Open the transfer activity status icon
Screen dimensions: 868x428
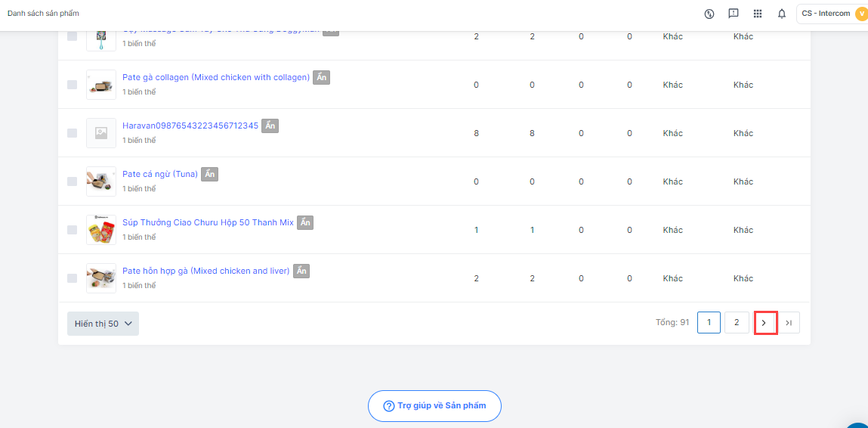coord(709,14)
